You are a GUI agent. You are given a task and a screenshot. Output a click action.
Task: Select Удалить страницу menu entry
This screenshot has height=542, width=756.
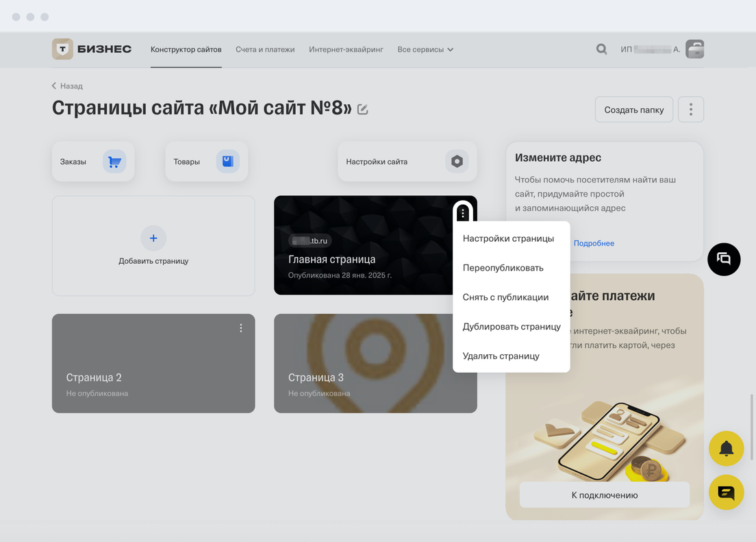501,356
